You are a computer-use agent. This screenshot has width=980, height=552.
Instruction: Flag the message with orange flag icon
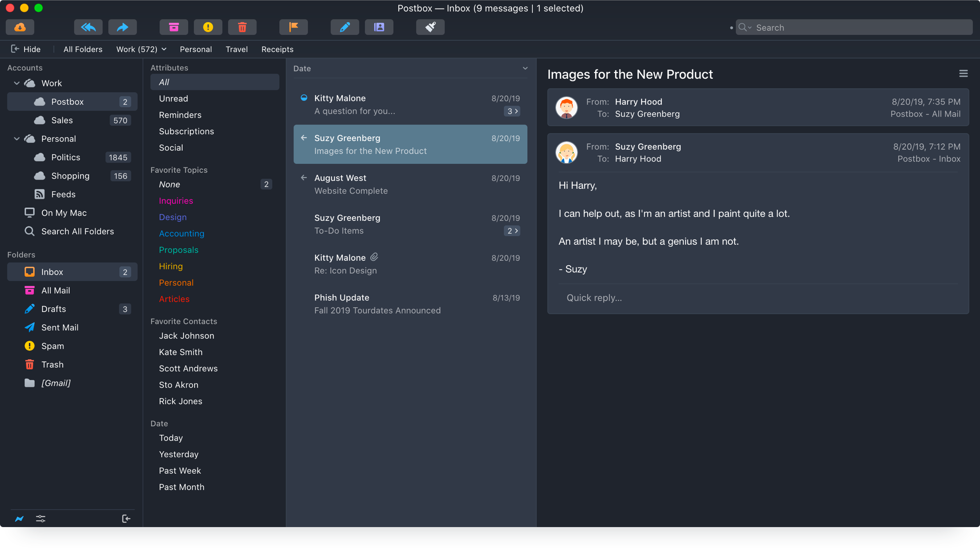(x=294, y=28)
